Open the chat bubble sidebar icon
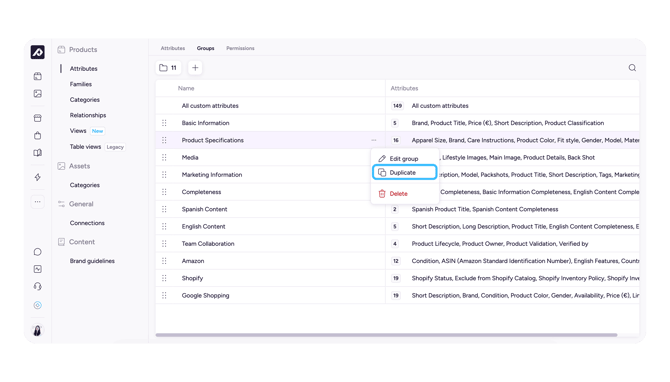670x382 pixels. click(38, 252)
